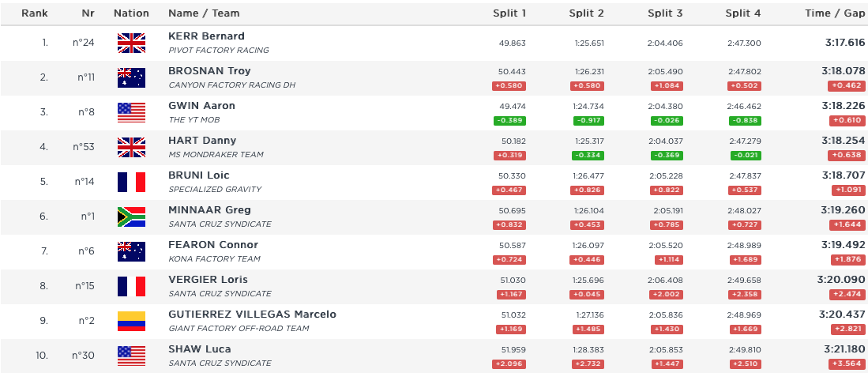The image size is (868, 373).
Task: Open the PIVOT FACTORY RACING team
Action: [219, 51]
